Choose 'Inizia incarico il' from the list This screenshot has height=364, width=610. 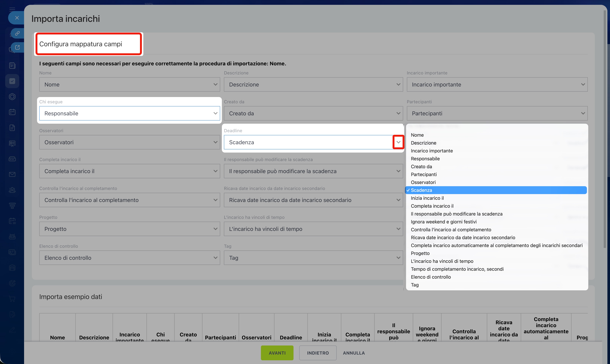427,198
